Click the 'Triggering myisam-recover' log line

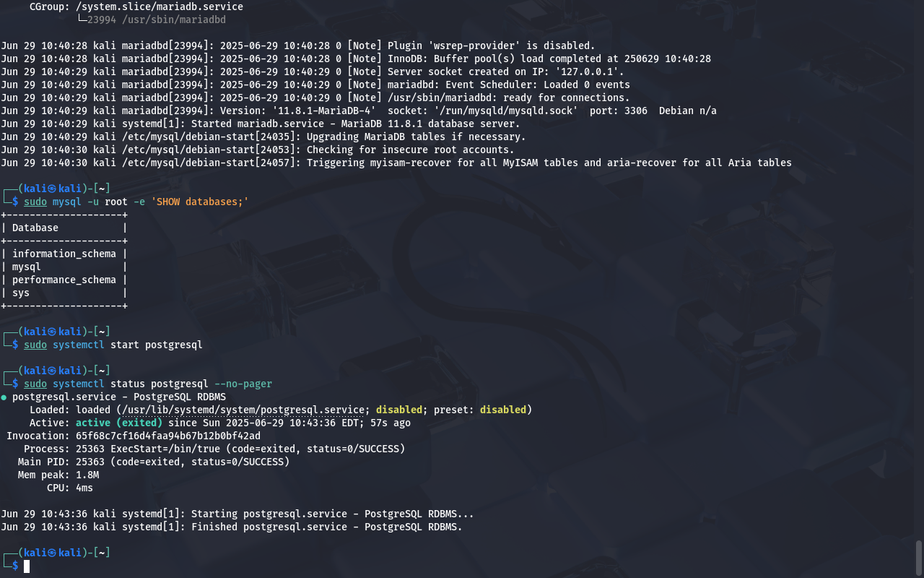(x=396, y=163)
